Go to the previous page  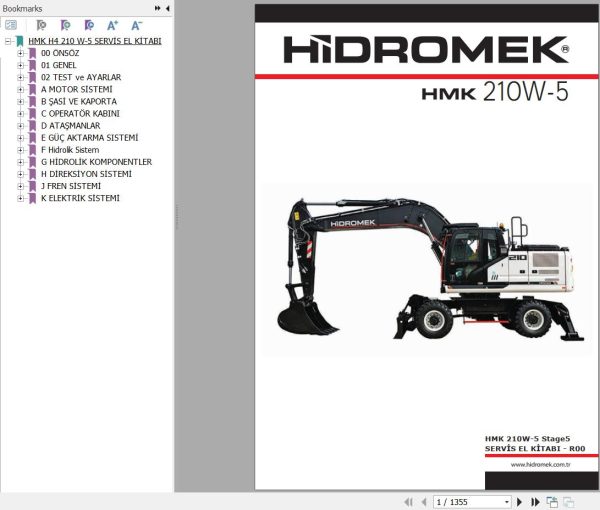click(424, 502)
